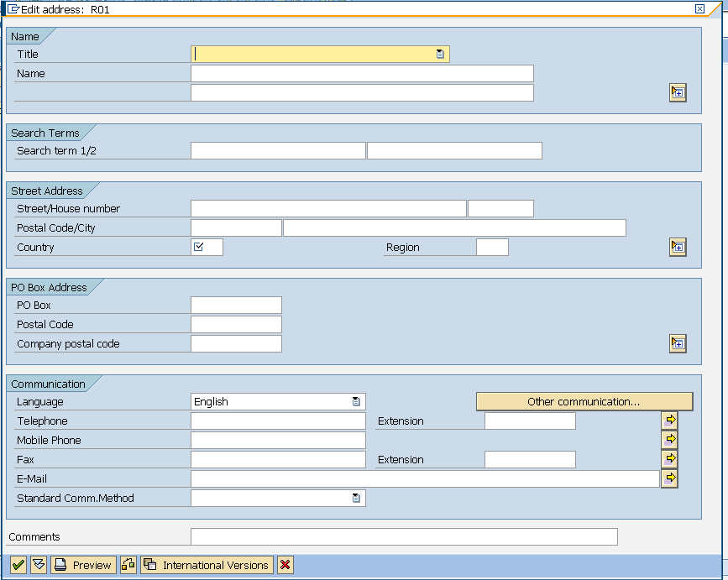Click the Other communication button
728x580 pixels.
pyautogui.click(x=584, y=401)
